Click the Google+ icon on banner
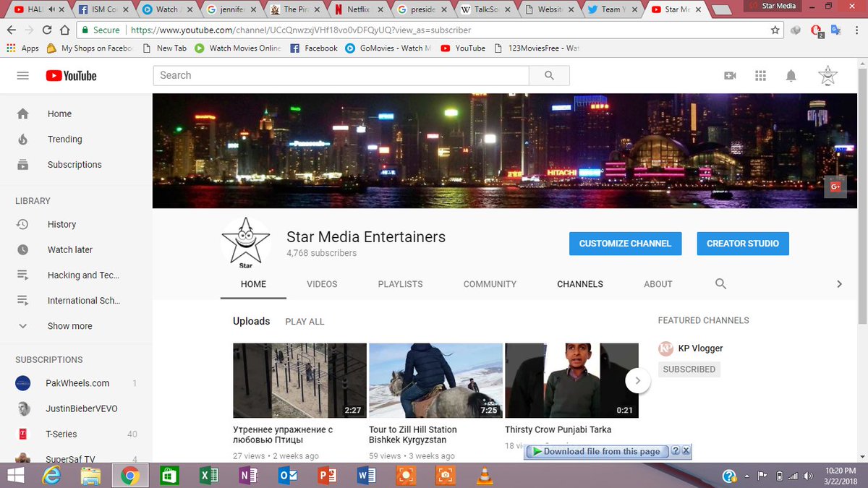Image resolution: width=868 pixels, height=488 pixels. pos(835,187)
